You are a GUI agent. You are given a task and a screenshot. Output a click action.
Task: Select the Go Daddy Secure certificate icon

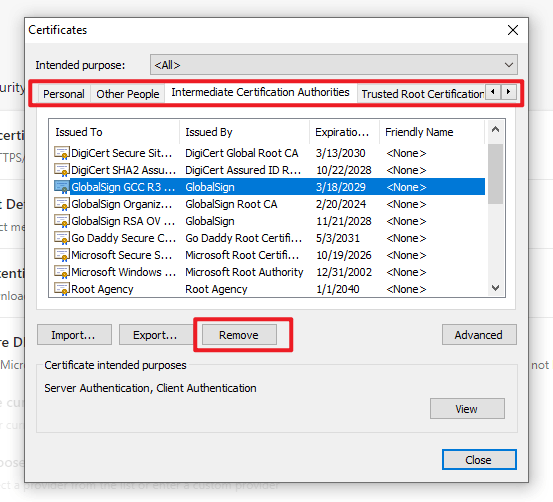(x=62, y=238)
